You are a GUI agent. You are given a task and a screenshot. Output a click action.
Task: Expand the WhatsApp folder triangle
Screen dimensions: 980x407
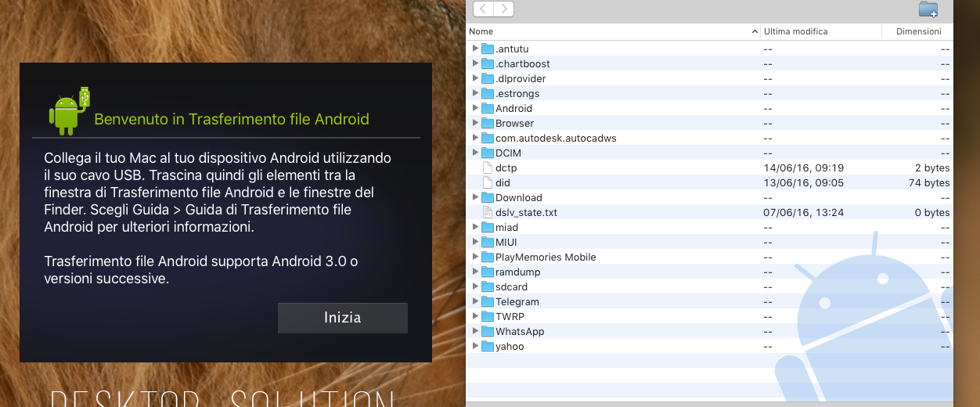click(475, 331)
